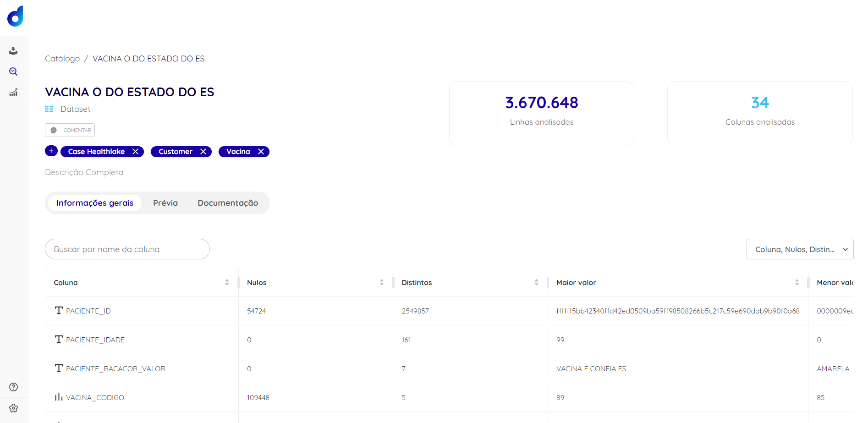Switch to Prévia tab
Screen dimensions: 868x423
click(165, 203)
